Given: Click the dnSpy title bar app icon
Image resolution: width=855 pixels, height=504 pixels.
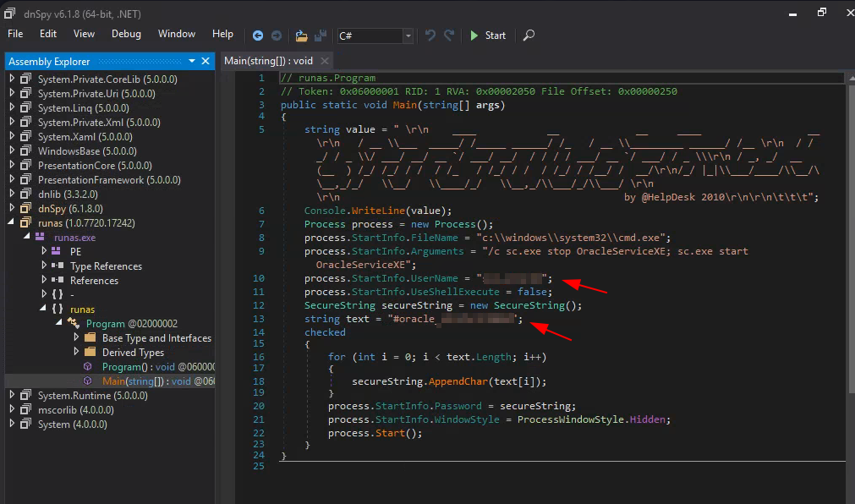Looking at the screenshot, I should (x=10, y=13).
